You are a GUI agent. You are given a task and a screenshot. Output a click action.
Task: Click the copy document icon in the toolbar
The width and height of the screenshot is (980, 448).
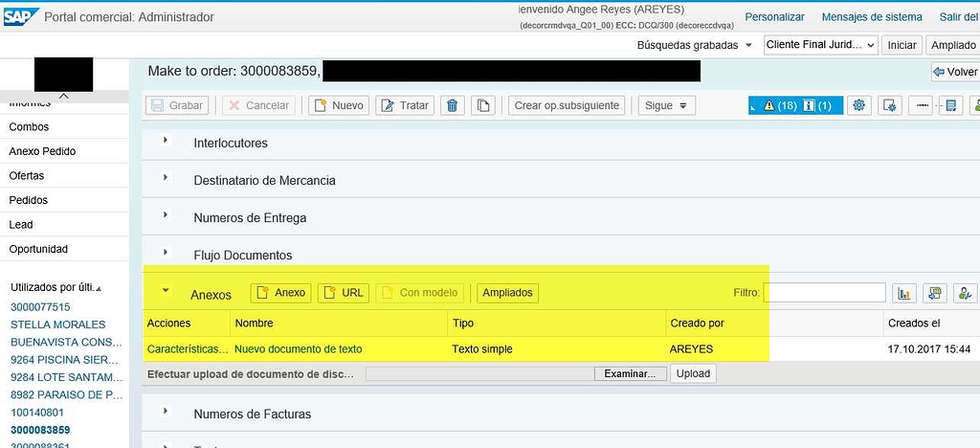click(x=483, y=105)
